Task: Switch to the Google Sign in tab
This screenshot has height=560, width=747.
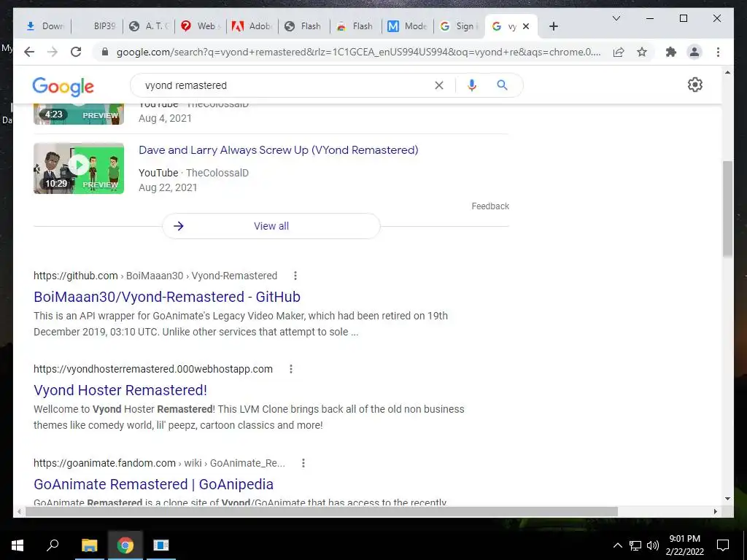Action: (460, 26)
